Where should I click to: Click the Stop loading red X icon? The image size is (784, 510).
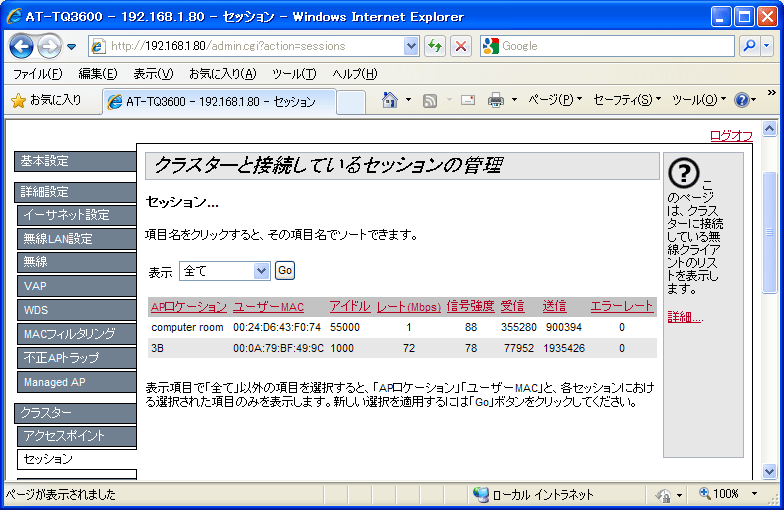coord(461,46)
